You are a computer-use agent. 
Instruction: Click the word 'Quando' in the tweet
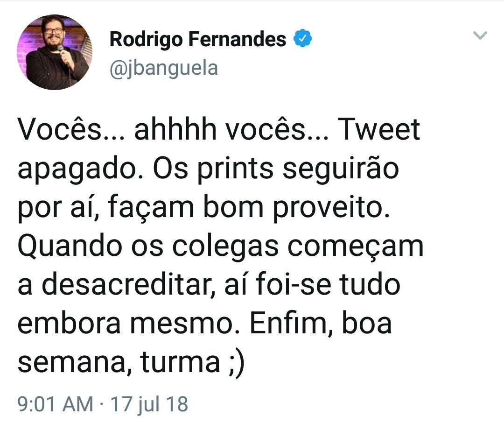70,247
